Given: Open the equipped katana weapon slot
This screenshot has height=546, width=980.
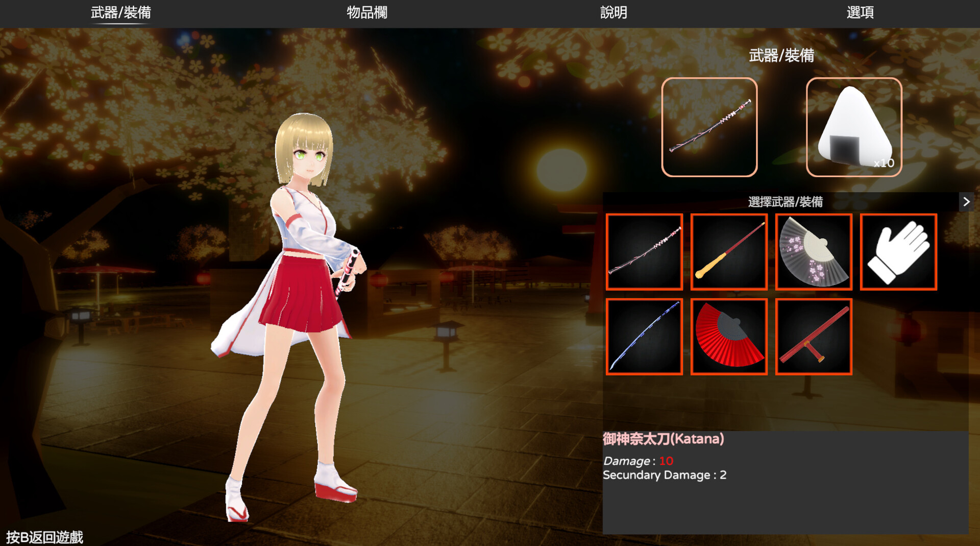Looking at the screenshot, I should tap(709, 126).
